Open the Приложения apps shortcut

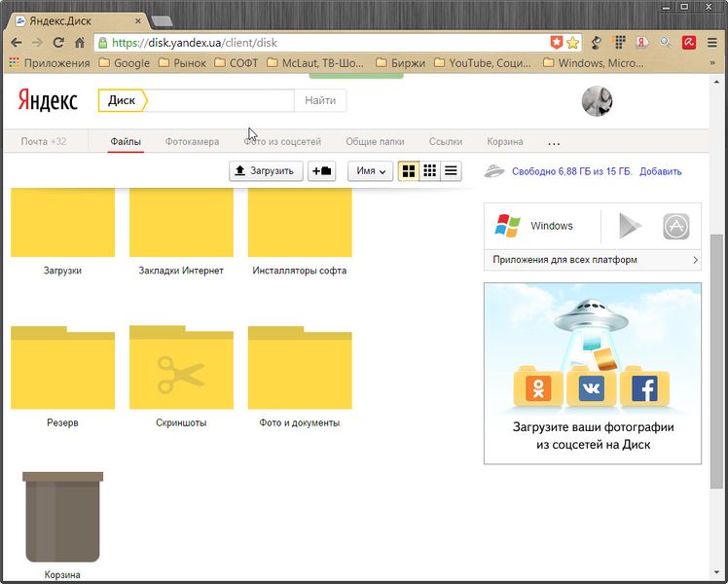50,62
